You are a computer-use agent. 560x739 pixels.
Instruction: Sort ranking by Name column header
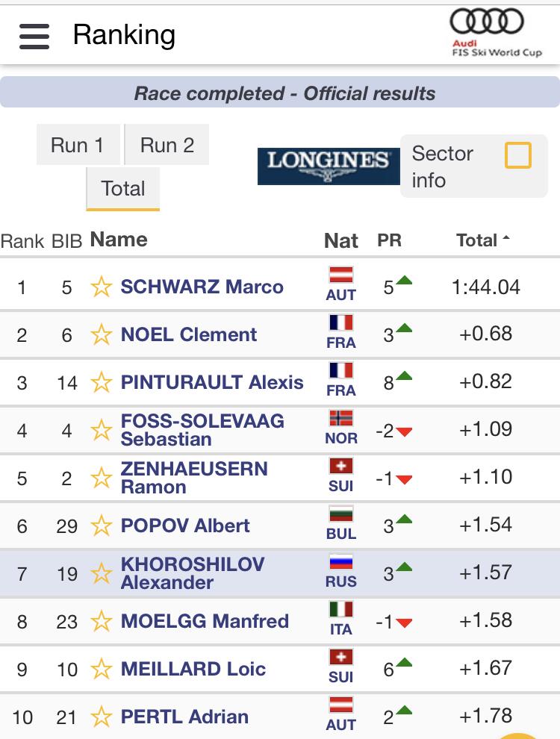coord(119,240)
